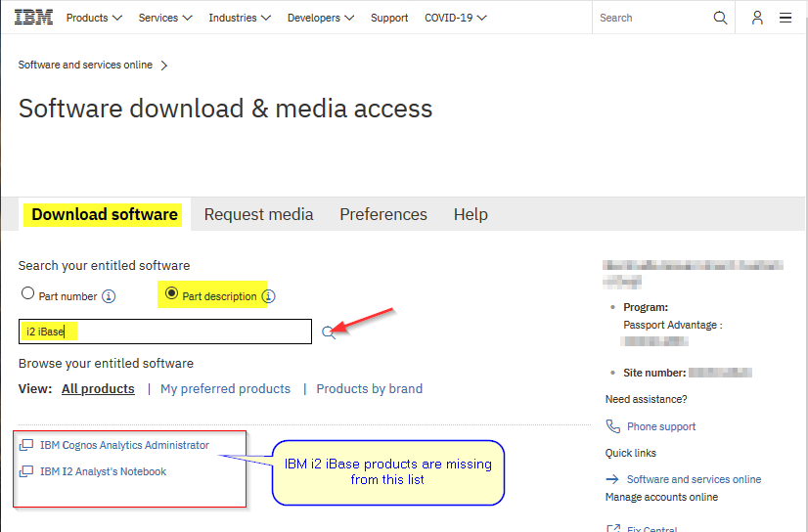The height and width of the screenshot is (532, 808).
Task: Switch to the Preferences tab
Action: (383, 214)
